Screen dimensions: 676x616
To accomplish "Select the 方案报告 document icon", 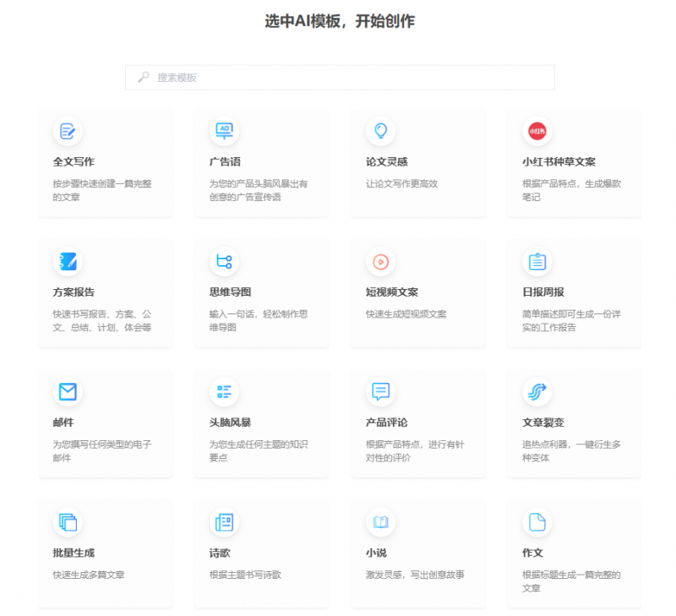I will click(68, 262).
